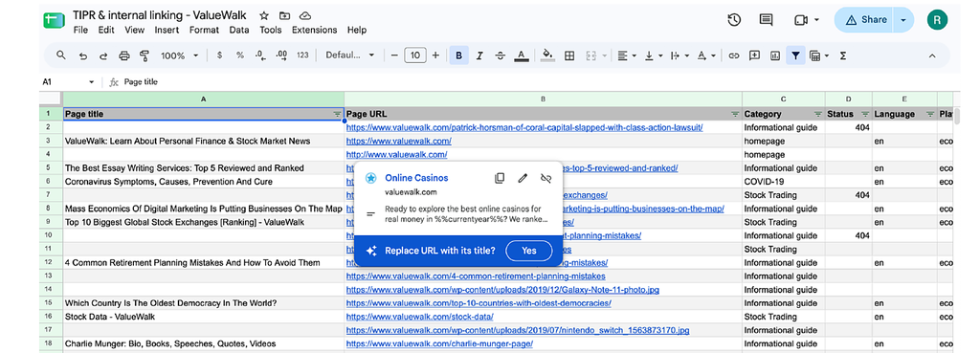Format as currency dollar icon
The image size is (980, 353).
[219, 55]
